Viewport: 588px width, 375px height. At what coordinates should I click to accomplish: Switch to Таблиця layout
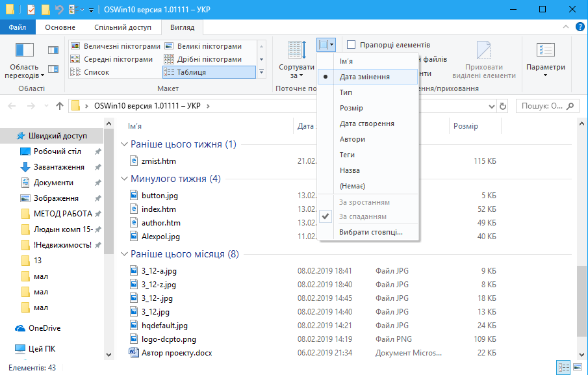tap(209, 72)
